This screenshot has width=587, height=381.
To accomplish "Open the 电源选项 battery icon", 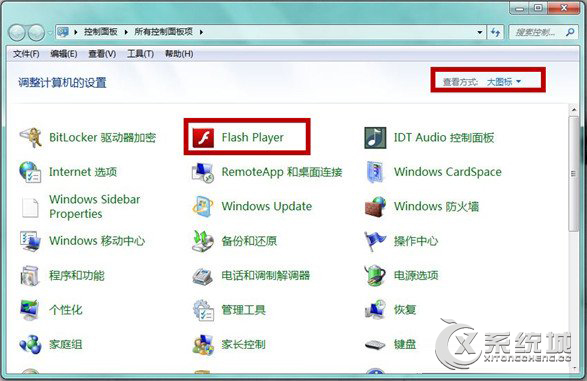I will click(x=375, y=276).
